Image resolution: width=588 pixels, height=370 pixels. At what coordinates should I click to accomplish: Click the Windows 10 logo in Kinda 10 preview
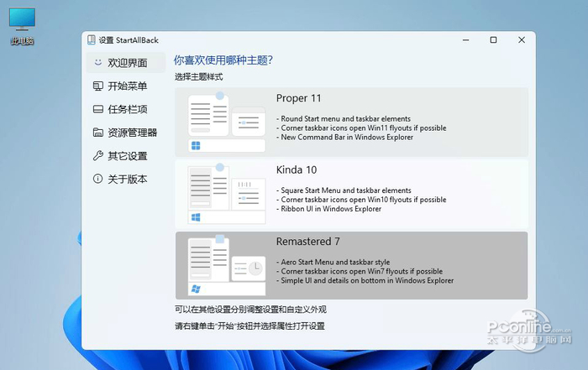coord(196,217)
